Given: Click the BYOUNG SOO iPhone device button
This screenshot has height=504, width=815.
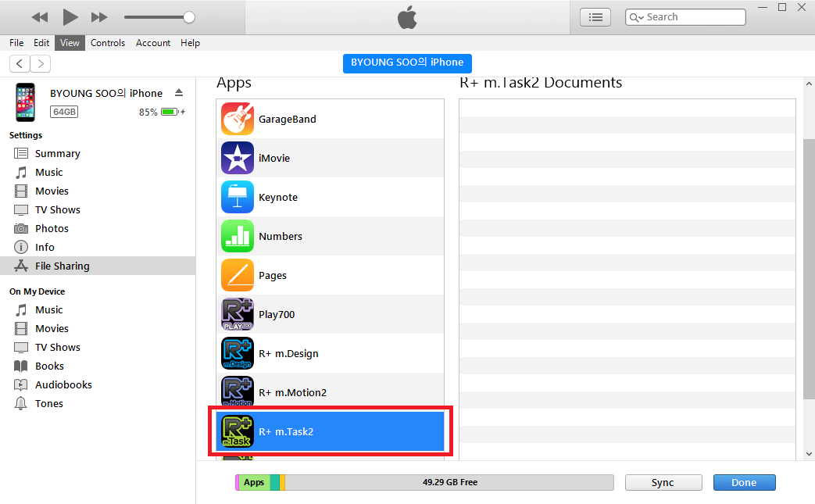Looking at the screenshot, I should pyautogui.click(x=408, y=63).
